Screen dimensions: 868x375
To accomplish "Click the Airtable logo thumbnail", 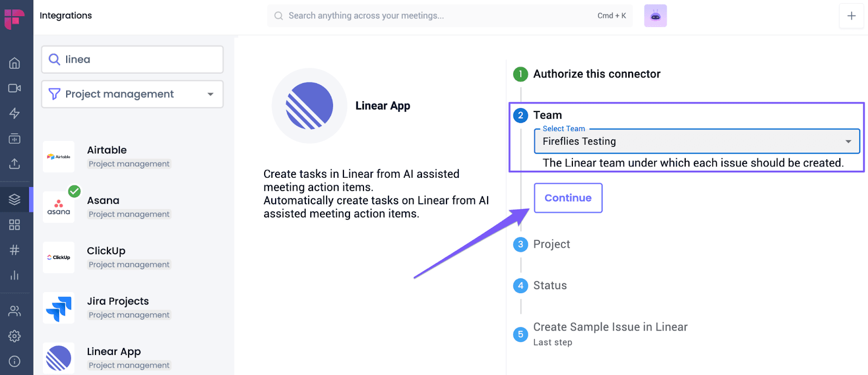I will click(59, 157).
